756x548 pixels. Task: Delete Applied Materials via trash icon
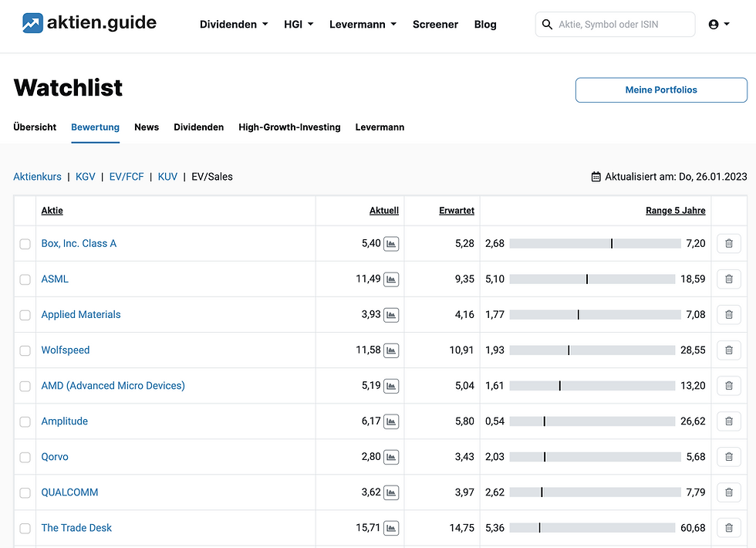(729, 315)
